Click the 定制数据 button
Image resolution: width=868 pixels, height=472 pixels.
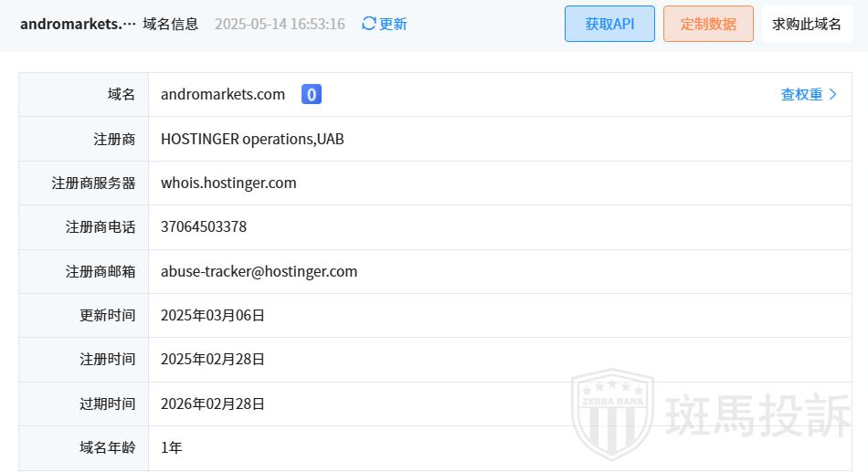click(708, 24)
